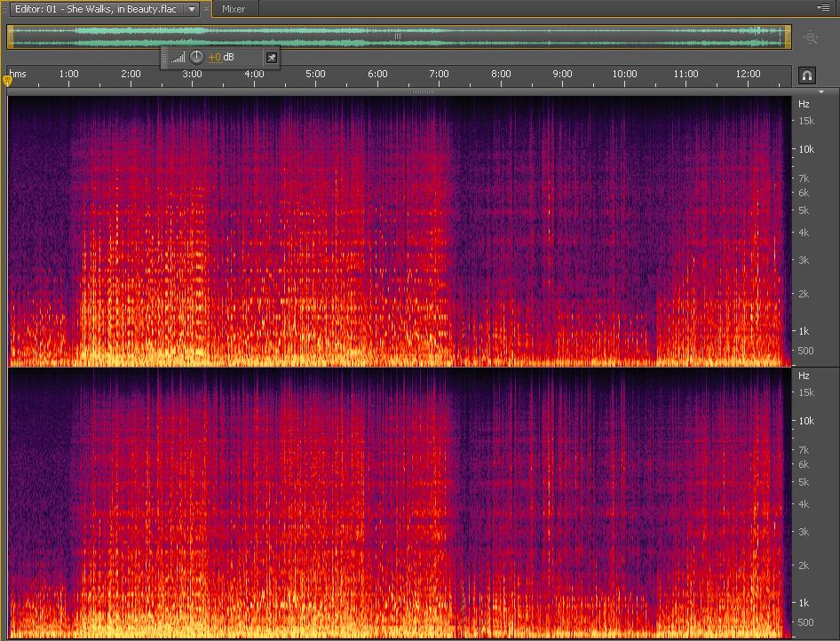Grab the HUD drag handle grip
This screenshot has height=641, width=840.
pos(165,58)
